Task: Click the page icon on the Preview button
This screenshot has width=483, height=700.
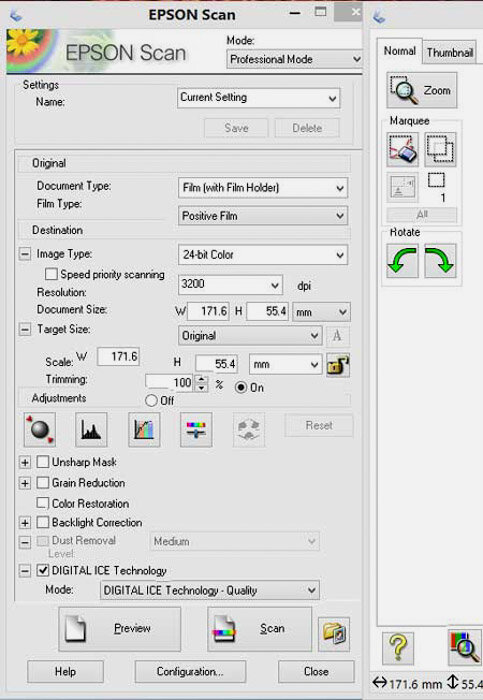Action: [75, 629]
